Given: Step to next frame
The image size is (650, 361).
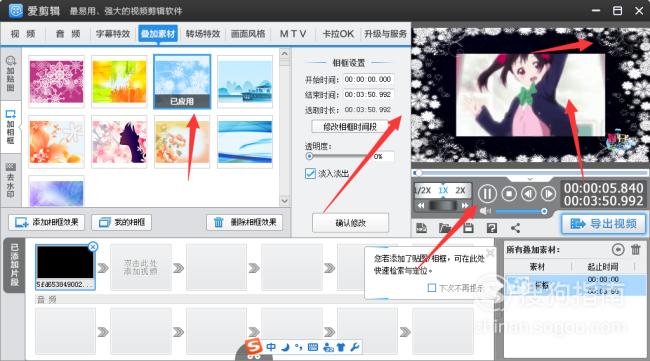Looking at the screenshot, I should click(548, 194).
